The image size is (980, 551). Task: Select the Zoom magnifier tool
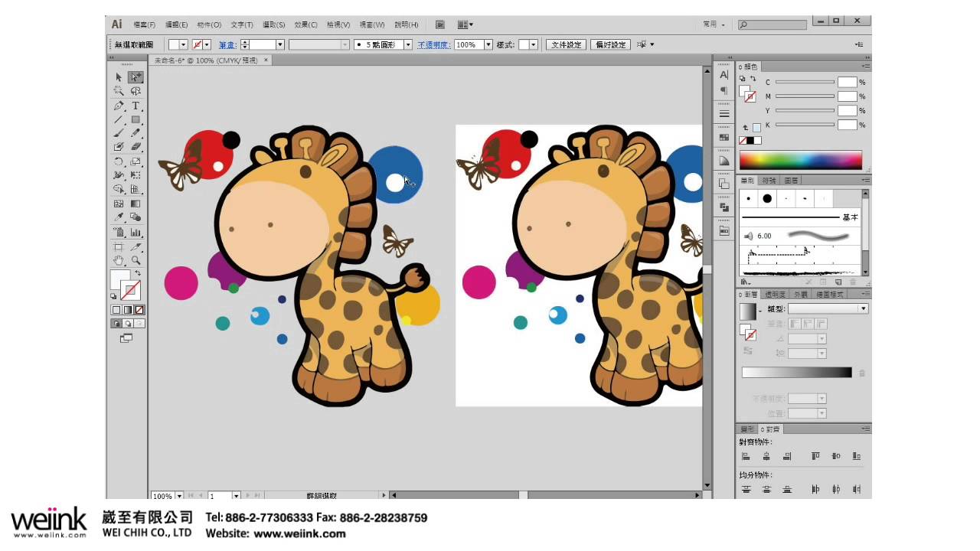(x=136, y=261)
